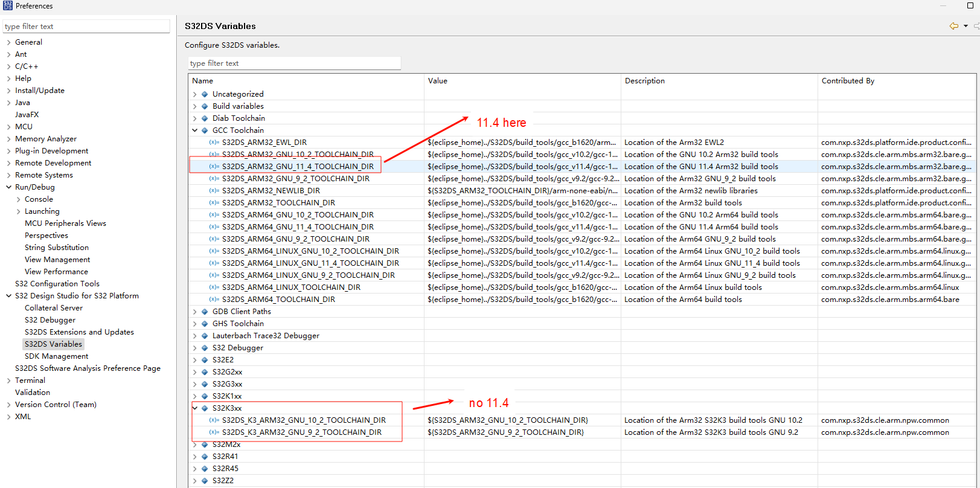
Task: Click the S32K3xx group diamond icon
Action: point(205,408)
